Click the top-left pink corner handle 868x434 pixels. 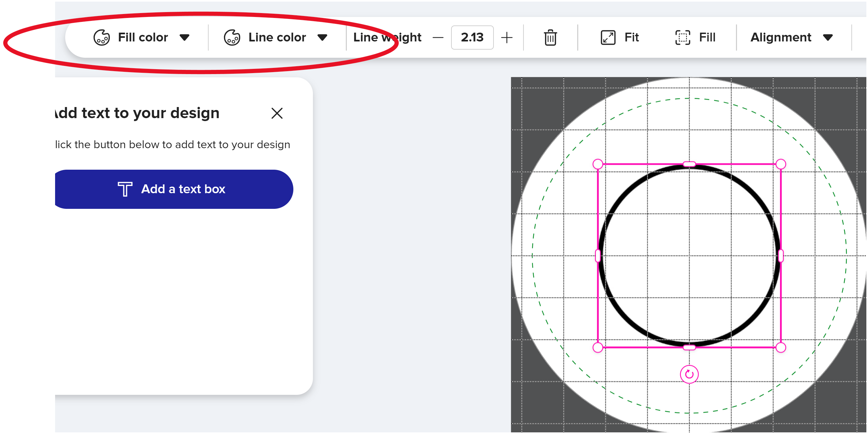(598, 164)
